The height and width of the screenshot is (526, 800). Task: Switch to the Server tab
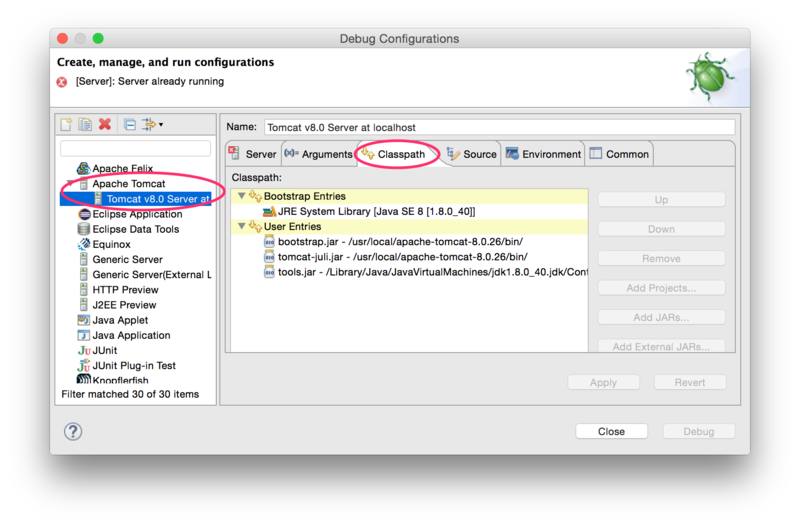pos(253,154)
